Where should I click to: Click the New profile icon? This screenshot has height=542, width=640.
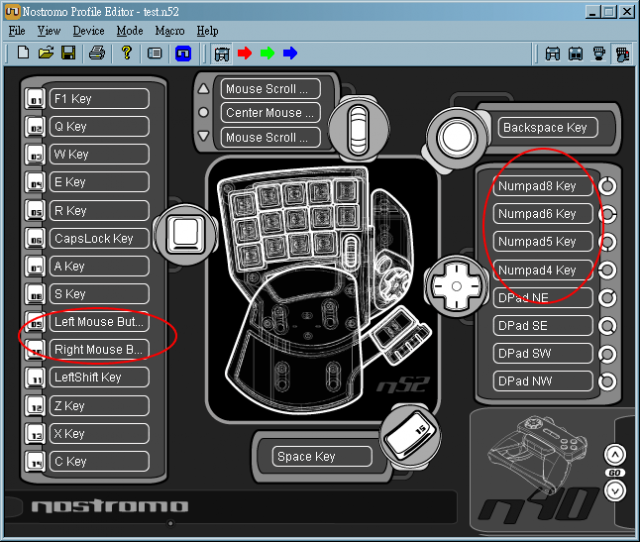[x=23, y=53]
